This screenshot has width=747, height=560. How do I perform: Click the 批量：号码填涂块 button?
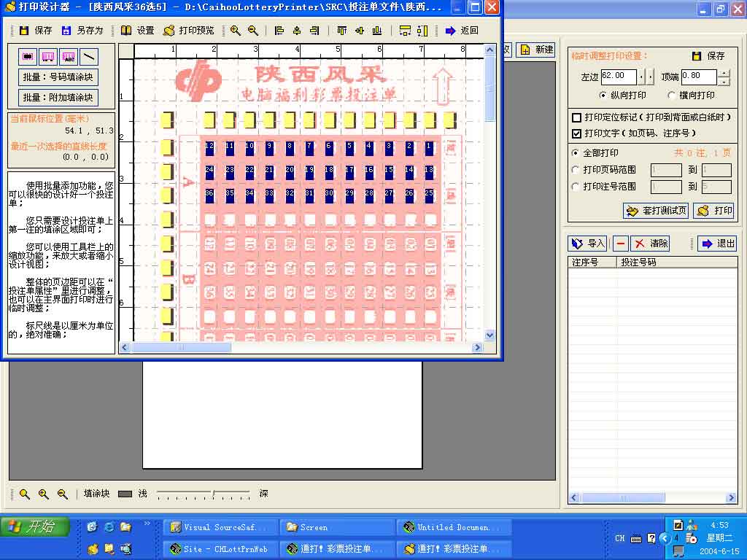[58, 77]
